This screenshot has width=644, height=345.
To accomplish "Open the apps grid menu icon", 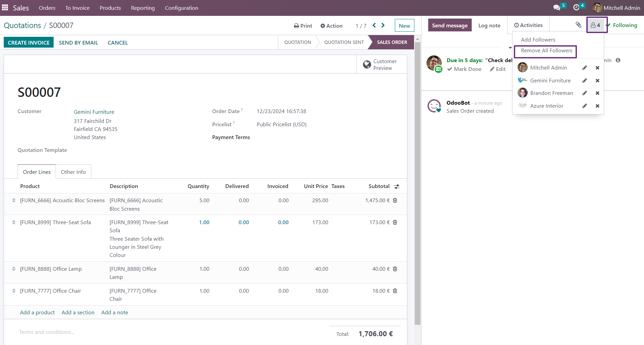I will pos(5,7).
